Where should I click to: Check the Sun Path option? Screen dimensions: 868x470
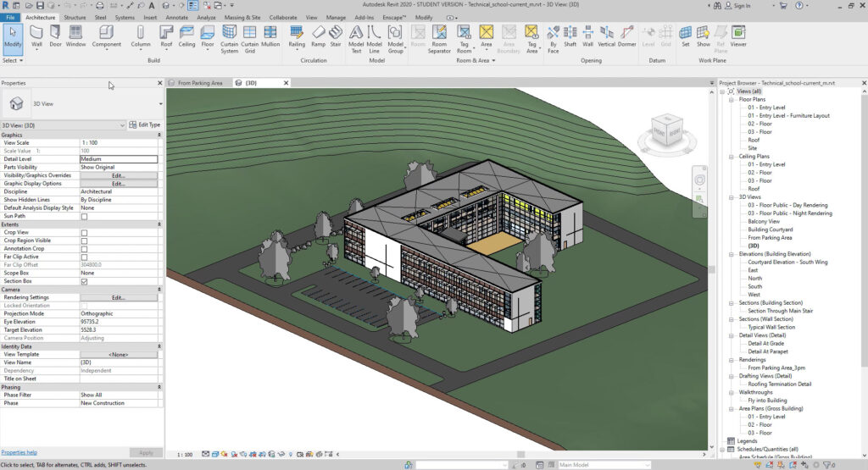[x=84, y=216]
